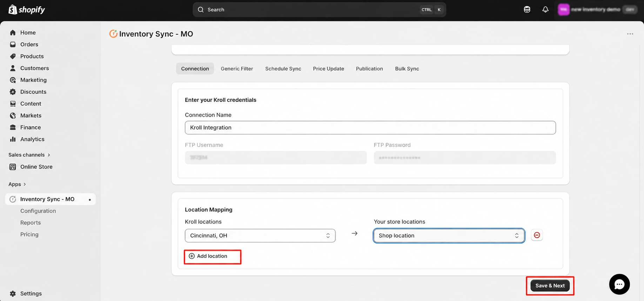Select the Connection tab
This screenshot has width=644, height=301.
coord(195,68)
